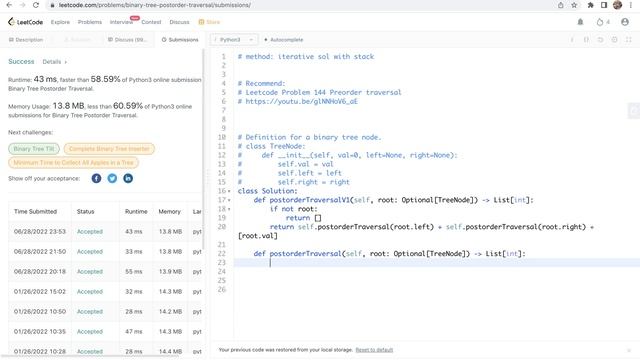
Task: Open the browser extensions puzzle icon
Action: pyautogui.click(x=590, y=5)
